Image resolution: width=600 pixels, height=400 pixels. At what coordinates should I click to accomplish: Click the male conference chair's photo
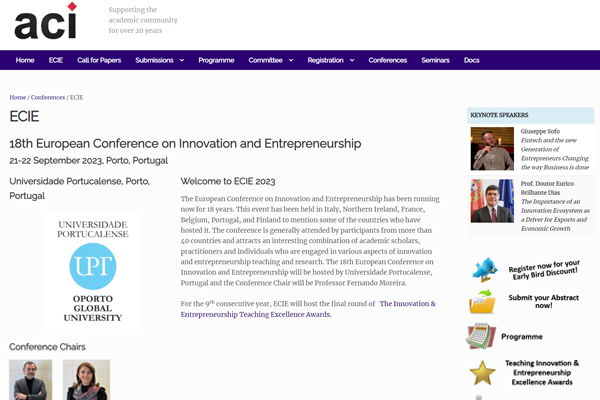31,380
